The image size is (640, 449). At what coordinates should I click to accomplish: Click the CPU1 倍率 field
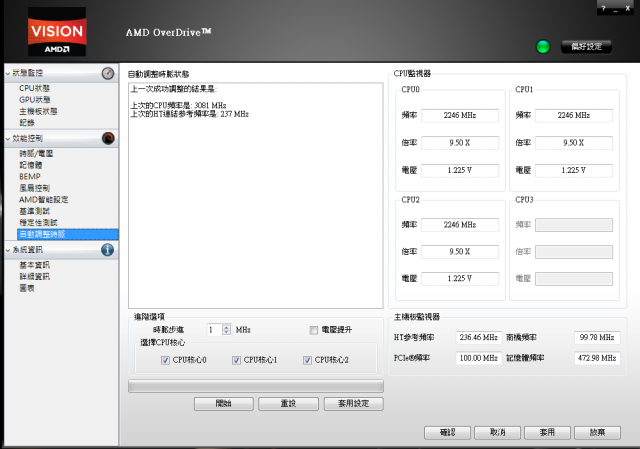pos(574,143)
